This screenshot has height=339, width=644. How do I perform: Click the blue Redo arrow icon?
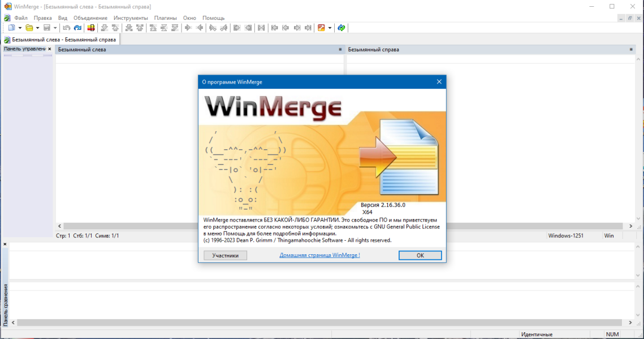coord(77,28)
